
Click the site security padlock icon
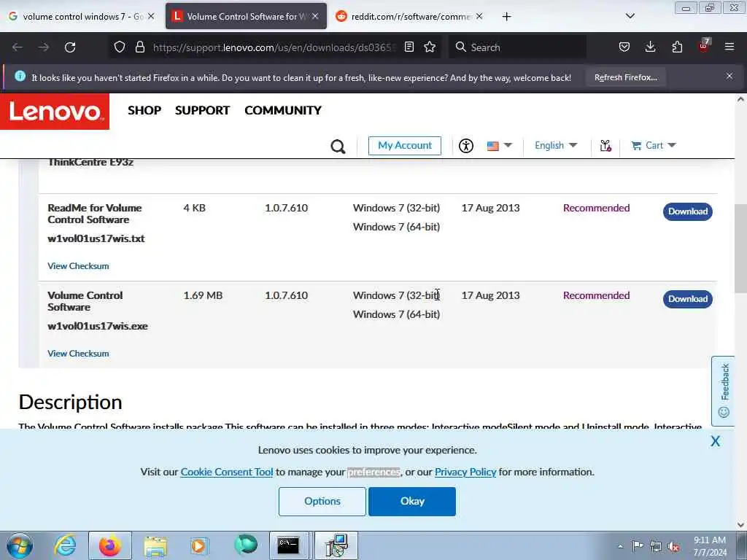click(x=139, y=47)
